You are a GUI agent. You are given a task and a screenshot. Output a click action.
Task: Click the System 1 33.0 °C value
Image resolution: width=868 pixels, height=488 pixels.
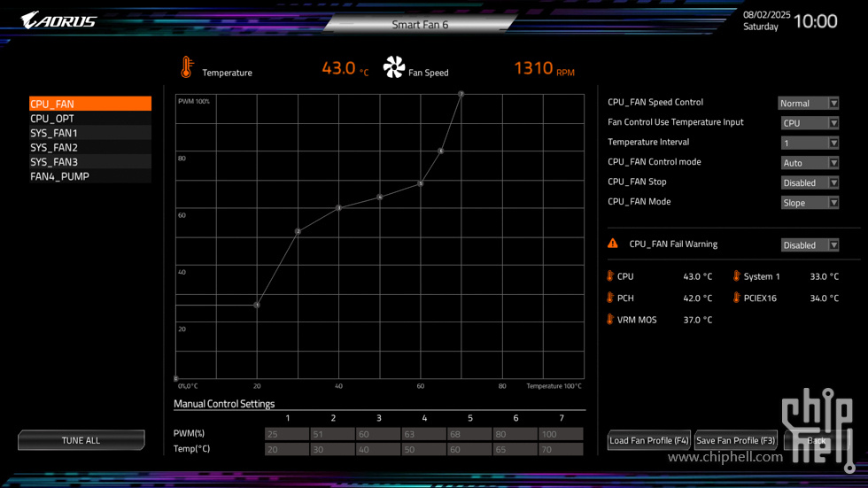click(825, 276)
